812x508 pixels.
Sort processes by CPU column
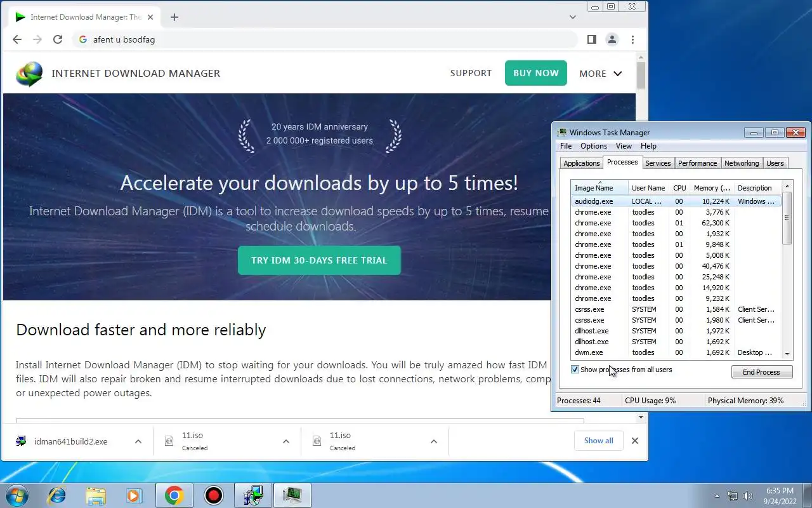(679, 188)
